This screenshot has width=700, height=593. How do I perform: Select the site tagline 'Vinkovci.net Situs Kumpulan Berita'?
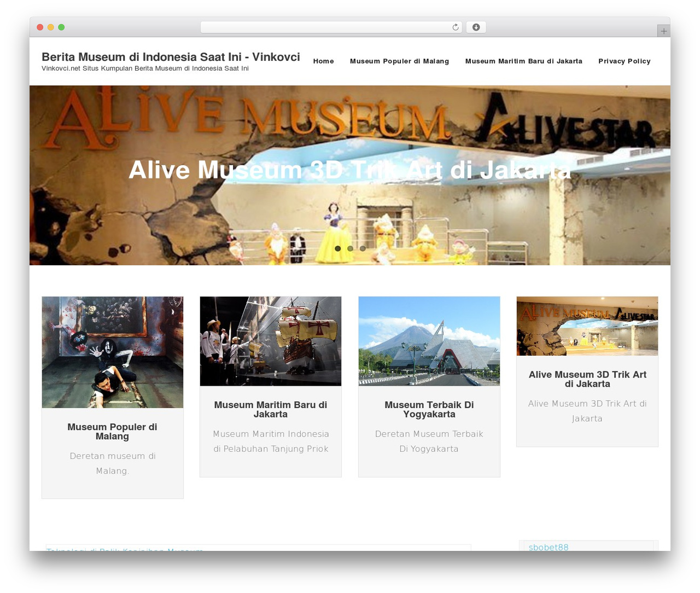[145, 68]
